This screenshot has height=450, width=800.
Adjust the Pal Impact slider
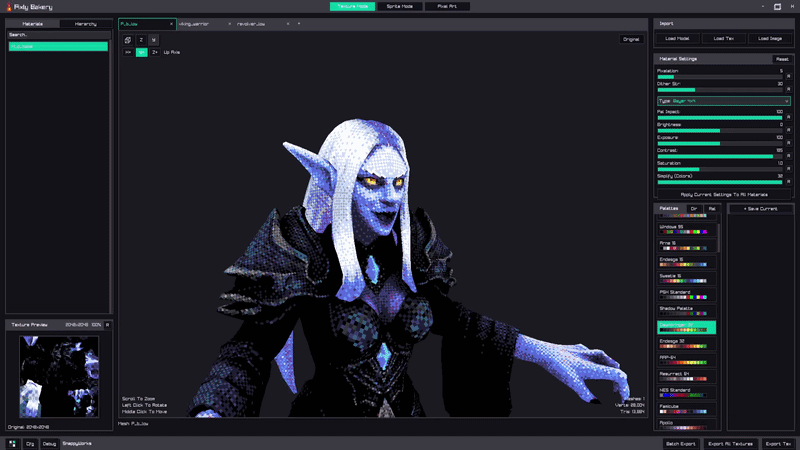coord(720,118)
